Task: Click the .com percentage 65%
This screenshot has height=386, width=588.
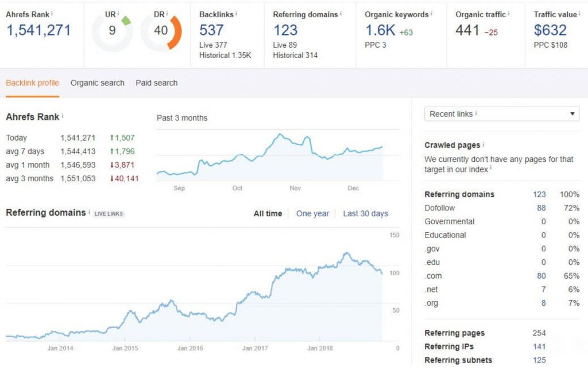Action: pyautogui.click(x=571, y=276)
